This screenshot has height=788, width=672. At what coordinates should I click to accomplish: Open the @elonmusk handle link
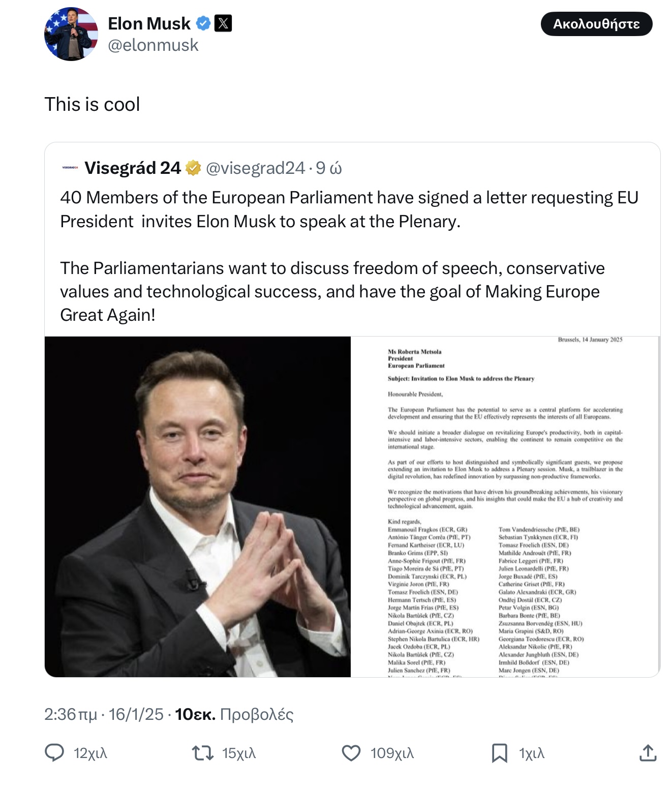coord(153,45)
